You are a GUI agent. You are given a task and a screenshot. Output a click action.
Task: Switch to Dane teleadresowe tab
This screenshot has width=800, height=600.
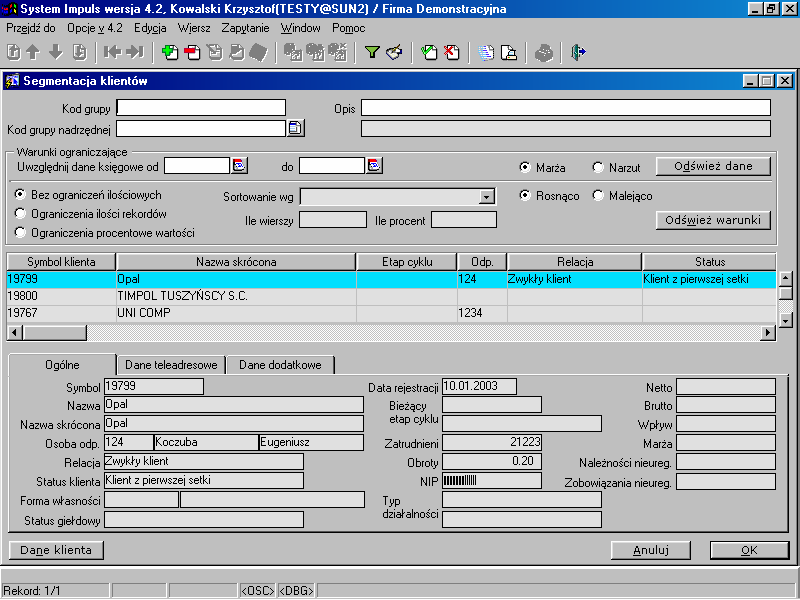[x=171, y=365]
